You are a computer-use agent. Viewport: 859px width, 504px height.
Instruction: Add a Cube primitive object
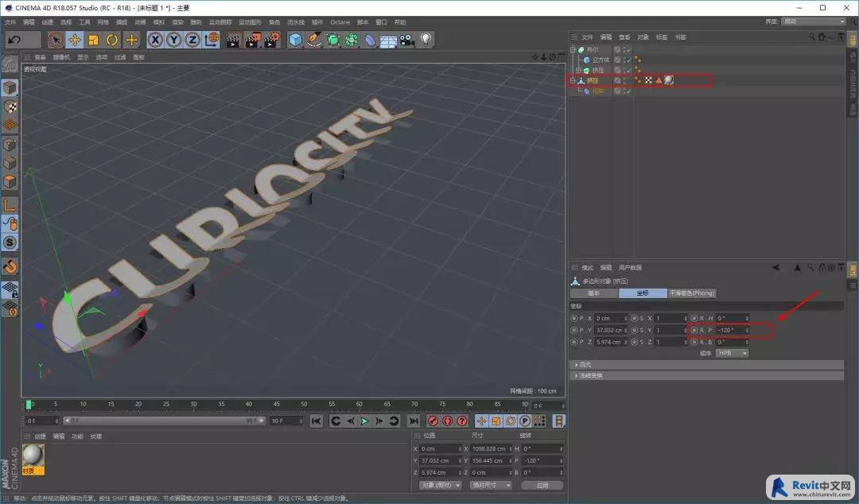(295, 40)
